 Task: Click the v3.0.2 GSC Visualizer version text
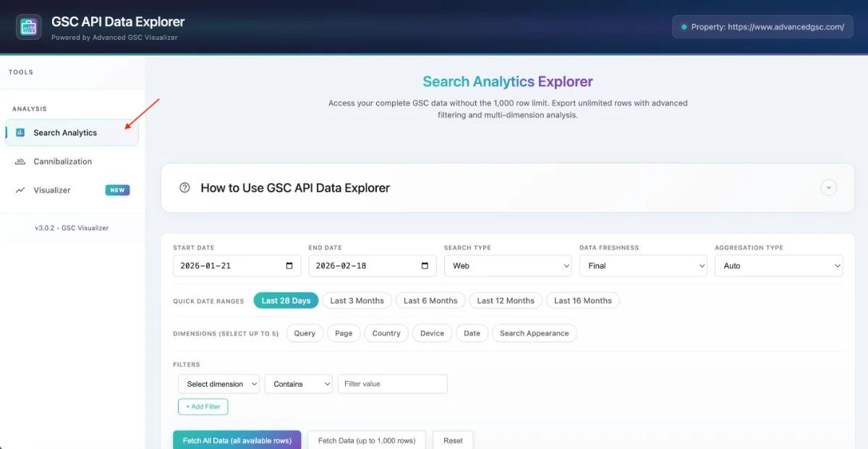pos(72,228)
